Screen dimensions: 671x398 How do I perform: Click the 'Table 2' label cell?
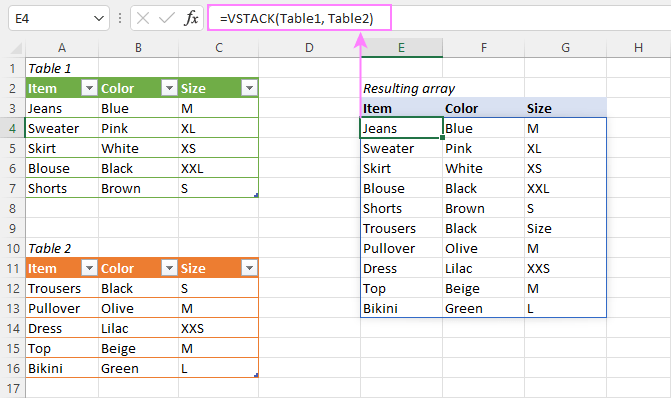pyautogui.click(x=62, y=248)
